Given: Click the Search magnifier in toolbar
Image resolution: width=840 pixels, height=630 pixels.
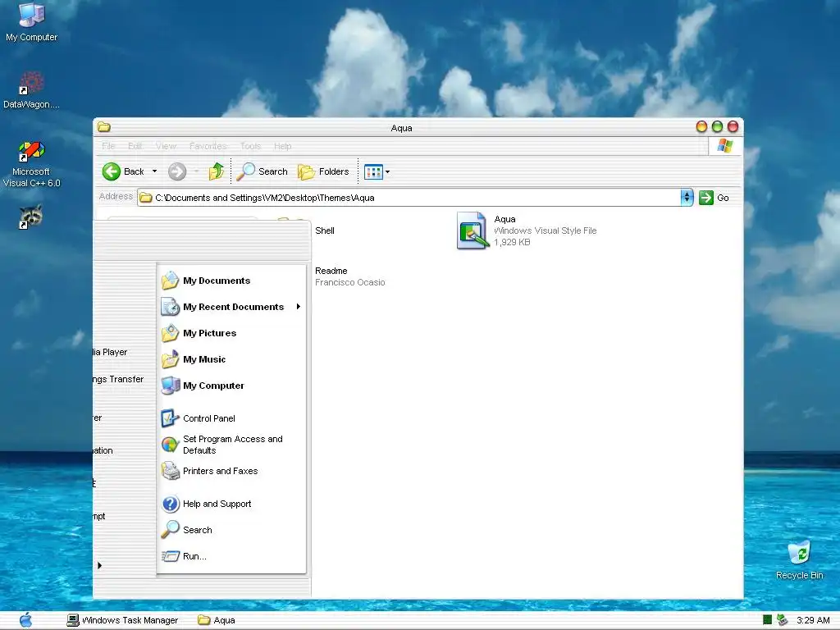Looking at the screenshot, I should point(245,171).
